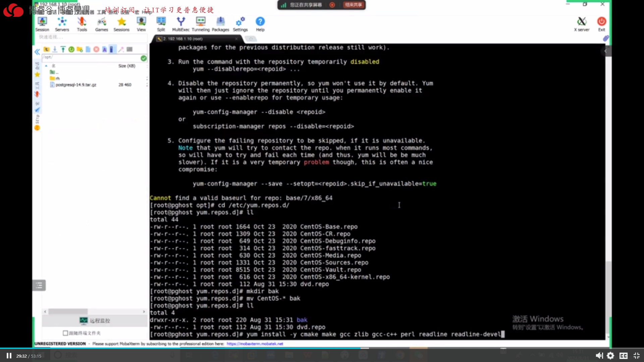Click the SFTP path field /opt/

click(x=91, y=58)
